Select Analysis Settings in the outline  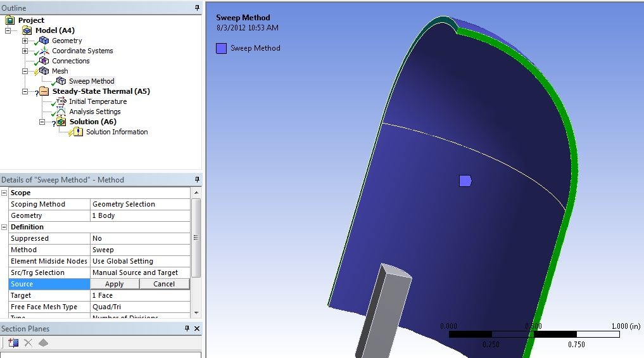click(95, 112)
